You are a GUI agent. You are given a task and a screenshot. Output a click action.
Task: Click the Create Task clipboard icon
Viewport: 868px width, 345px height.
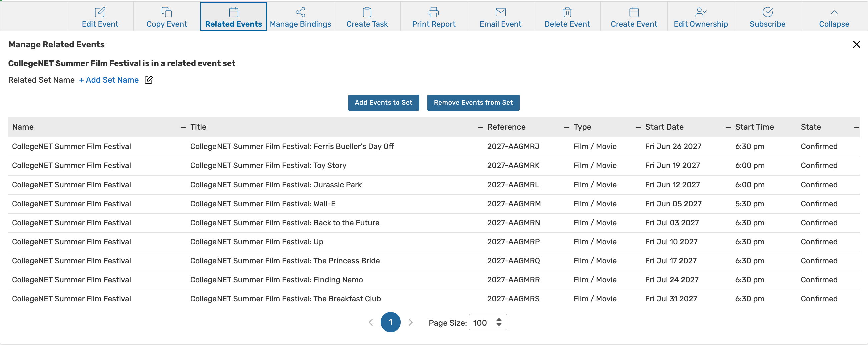[x=367, y=12]
